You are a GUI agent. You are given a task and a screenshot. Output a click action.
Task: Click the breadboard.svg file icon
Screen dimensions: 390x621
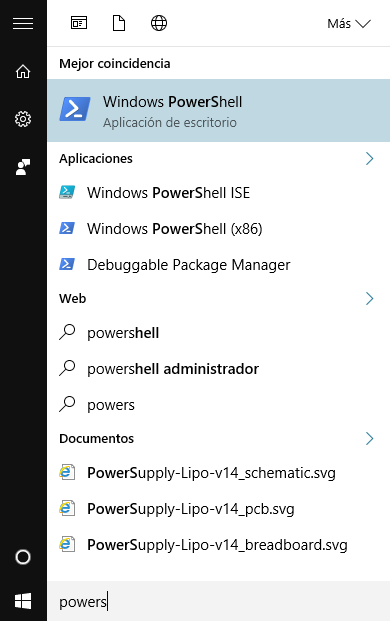67,545
